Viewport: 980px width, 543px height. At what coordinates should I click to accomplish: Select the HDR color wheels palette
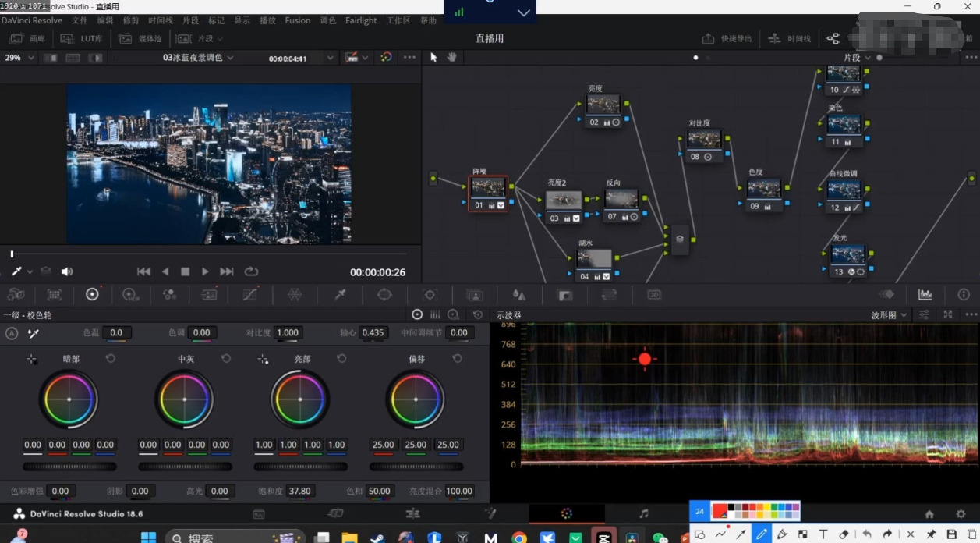pyautogui.click(x=129, y=295)
